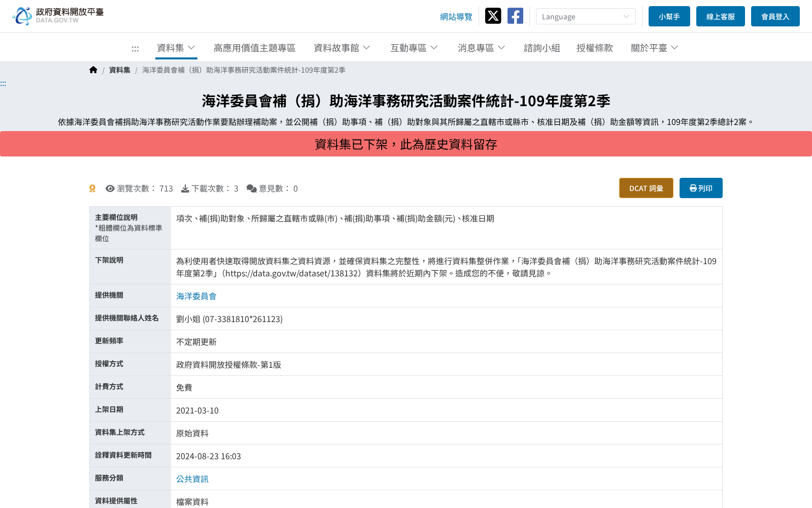The height and width of the screenshot is (508, 812).
Task: Click the 下架說明 row label
Action: [109, 260]
